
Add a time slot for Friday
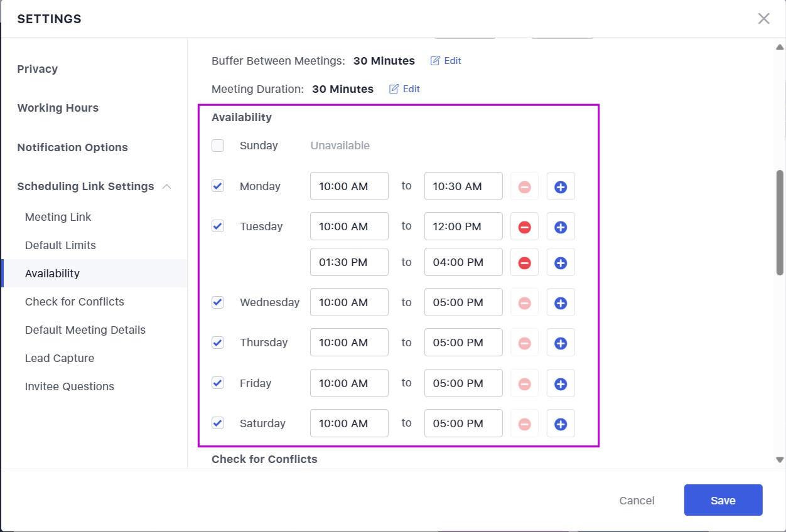pos(561,384)
